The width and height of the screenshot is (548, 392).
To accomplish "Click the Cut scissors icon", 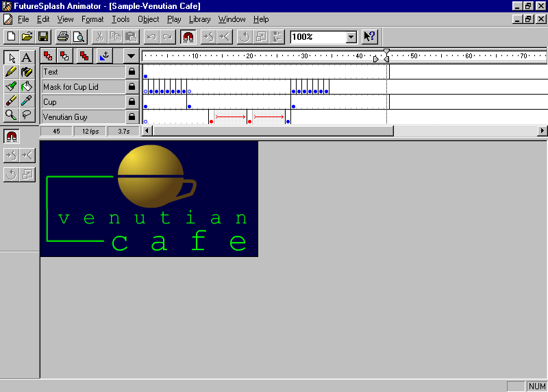I will coord(99,37).
